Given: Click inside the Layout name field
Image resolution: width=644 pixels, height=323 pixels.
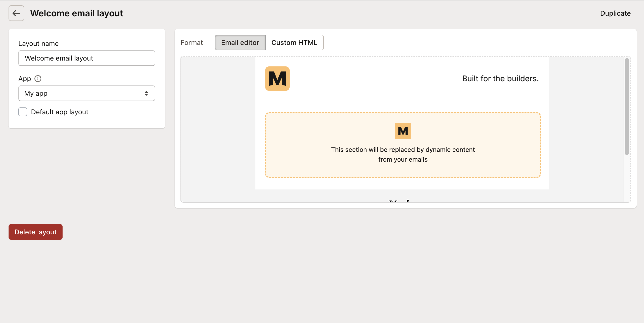Looking at the screenshot, I should 87,58.
